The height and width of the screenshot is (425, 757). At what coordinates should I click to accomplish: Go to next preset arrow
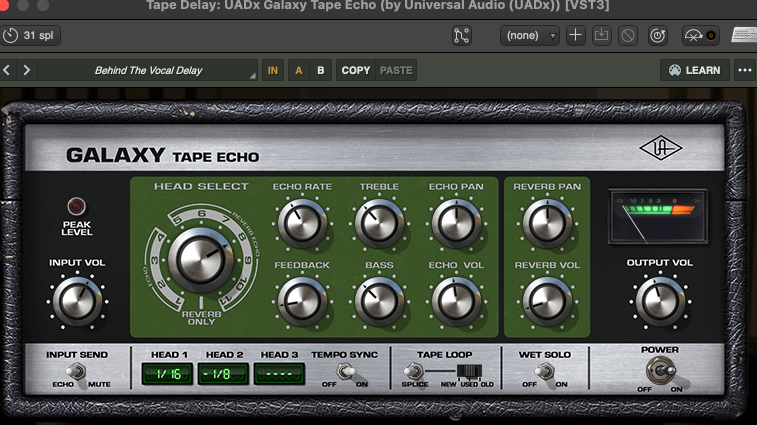click(27, 70)
